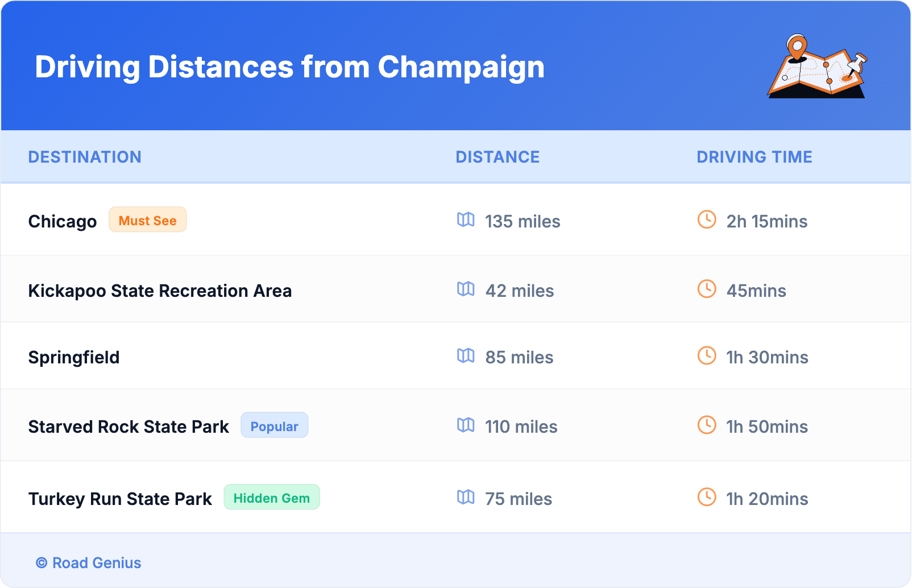This screenshot has height=588, width=912.
Task: Select the Kickapoo State Recreation Area row
Action: [160, 291]
